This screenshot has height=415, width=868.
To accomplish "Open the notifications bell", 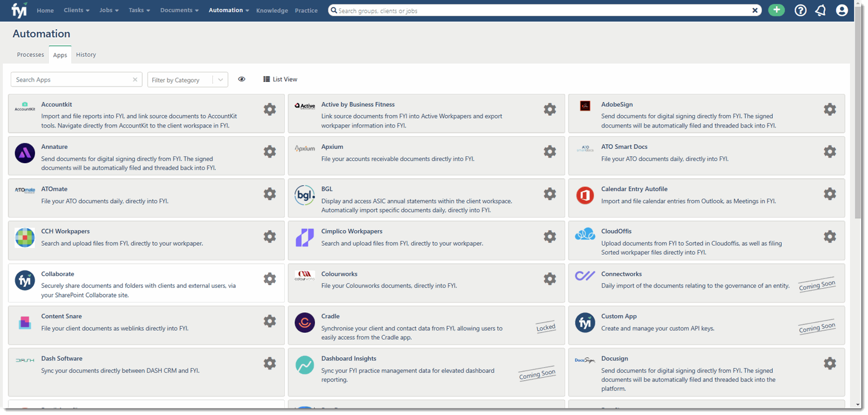I will [820, 10].
